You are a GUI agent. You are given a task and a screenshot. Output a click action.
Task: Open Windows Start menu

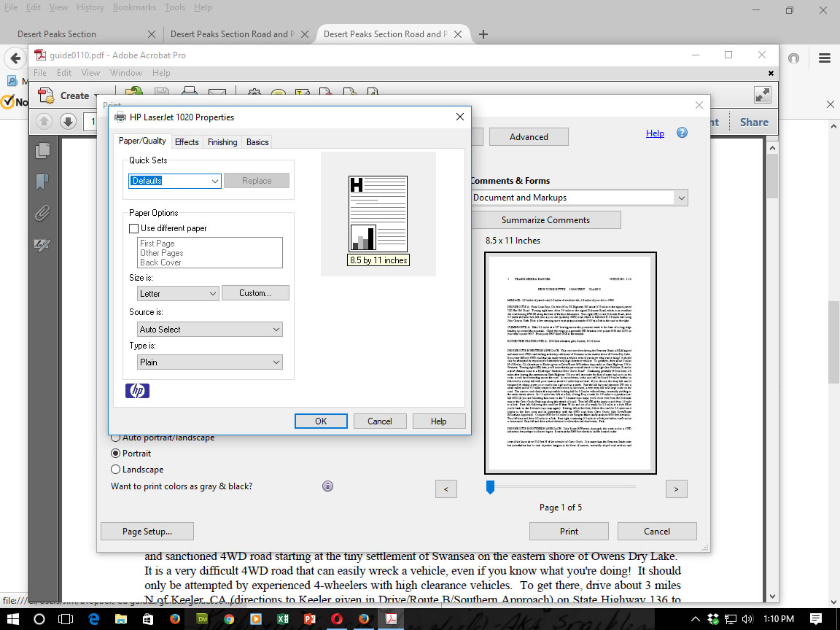12,619
